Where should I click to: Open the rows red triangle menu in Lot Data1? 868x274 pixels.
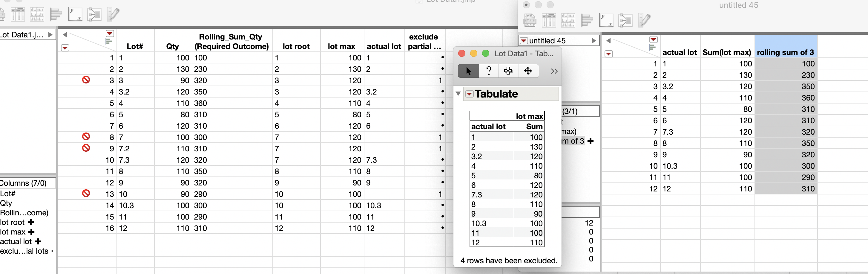(65, 48)
